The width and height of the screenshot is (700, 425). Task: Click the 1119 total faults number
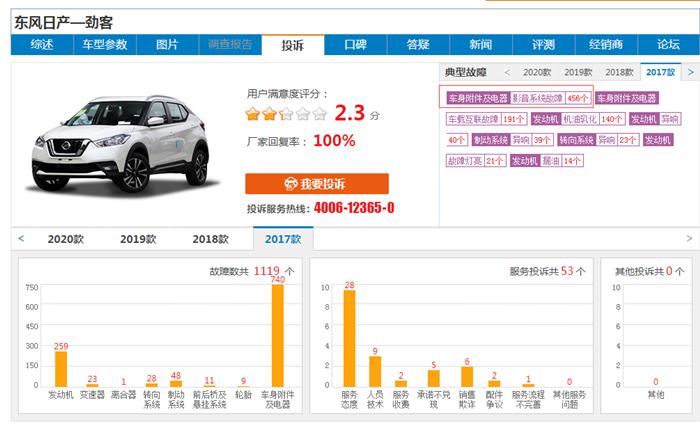[x=267, y=271]
